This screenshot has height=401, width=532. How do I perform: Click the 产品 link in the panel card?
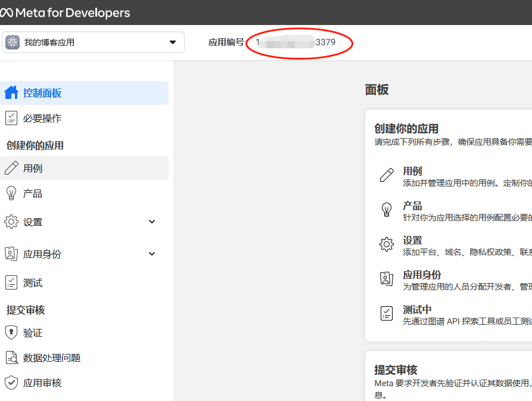(x=412, y=206)
